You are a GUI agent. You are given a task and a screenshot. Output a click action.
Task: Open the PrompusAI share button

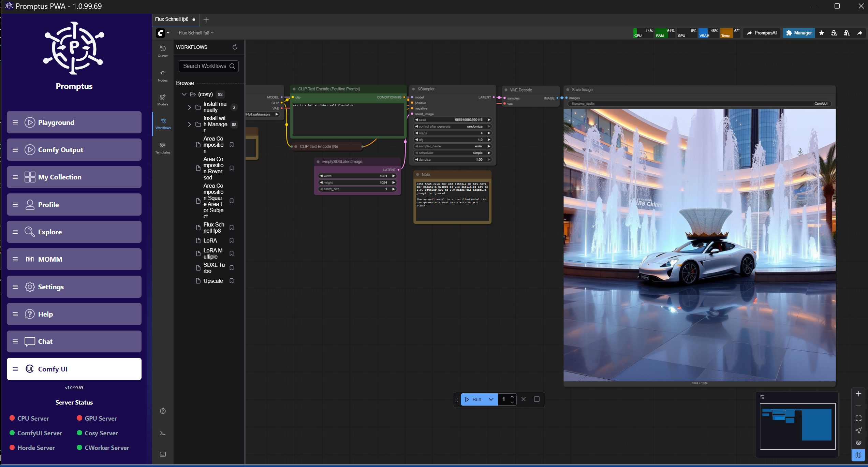(x=761, y=33)
